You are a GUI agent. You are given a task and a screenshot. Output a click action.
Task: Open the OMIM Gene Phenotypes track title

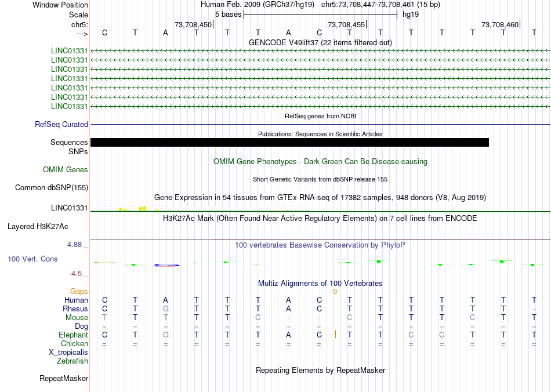(x=320, y=162)
